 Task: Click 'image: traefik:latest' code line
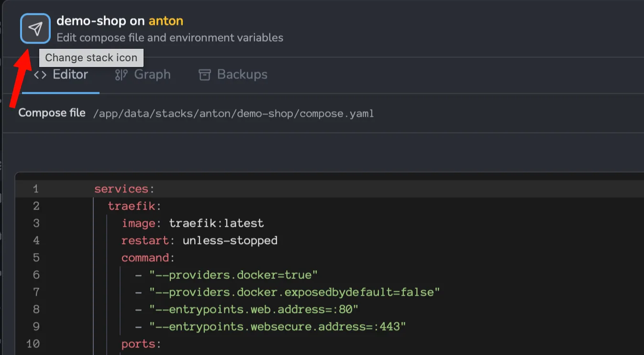point(193,223)
